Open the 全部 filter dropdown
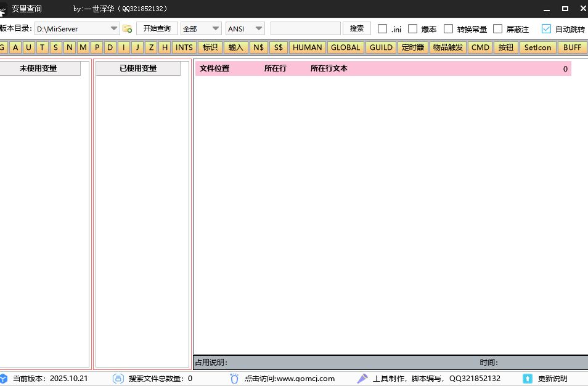The height and width of the screenshot is (386, 588). 216,28
